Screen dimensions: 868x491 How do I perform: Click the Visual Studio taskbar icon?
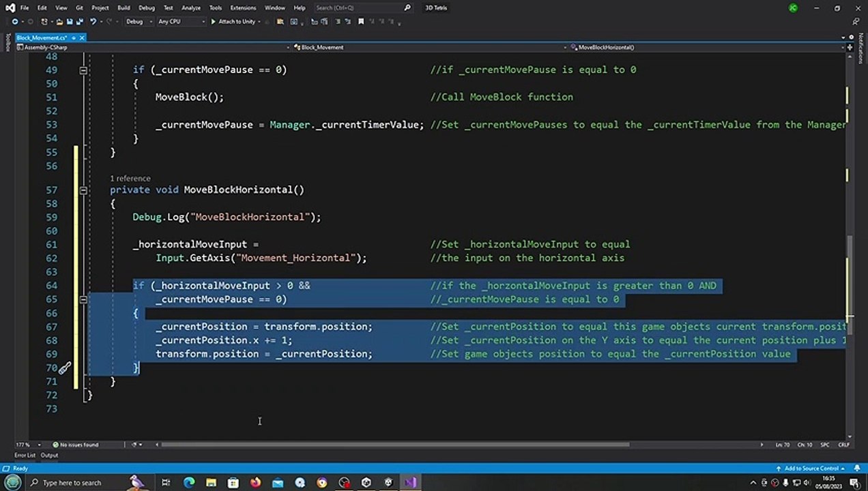point(410,483)
